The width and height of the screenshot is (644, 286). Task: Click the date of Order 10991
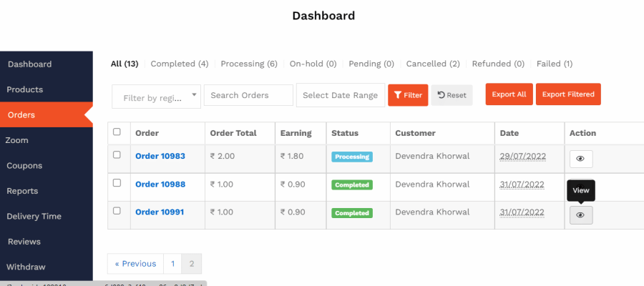[x=522, y=212]
